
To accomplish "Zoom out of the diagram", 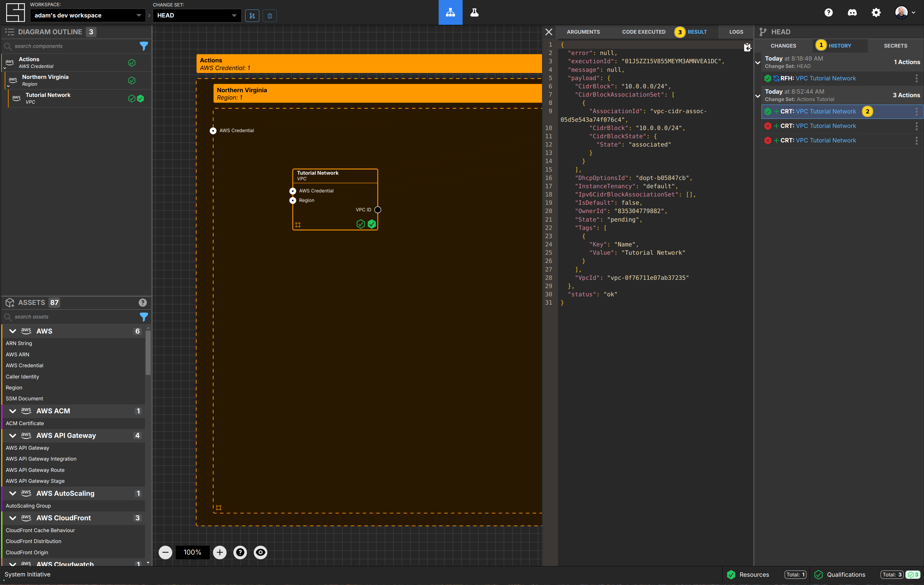I will point(165,552).
